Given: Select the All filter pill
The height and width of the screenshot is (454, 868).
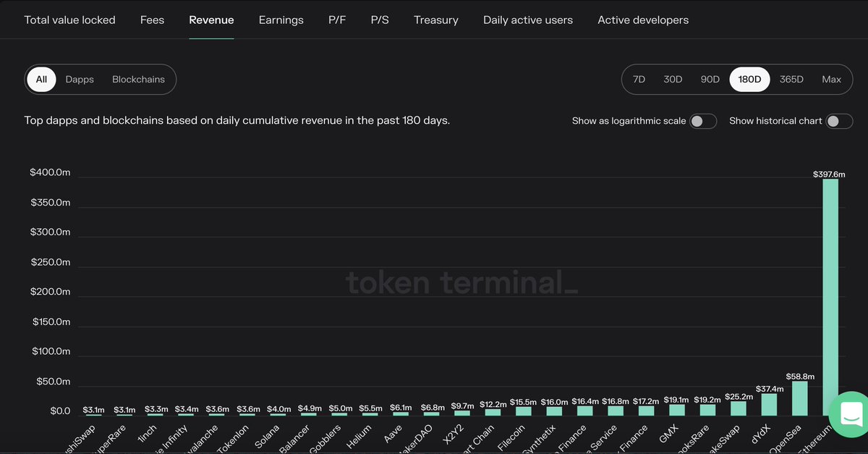Looking at the screenshot, I should click(x=41, y=79).
